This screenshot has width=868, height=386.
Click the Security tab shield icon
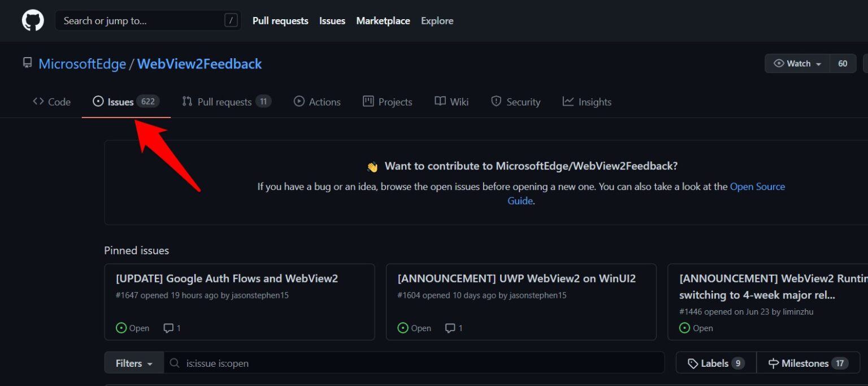pyautogui.click(x=496, y=101)
